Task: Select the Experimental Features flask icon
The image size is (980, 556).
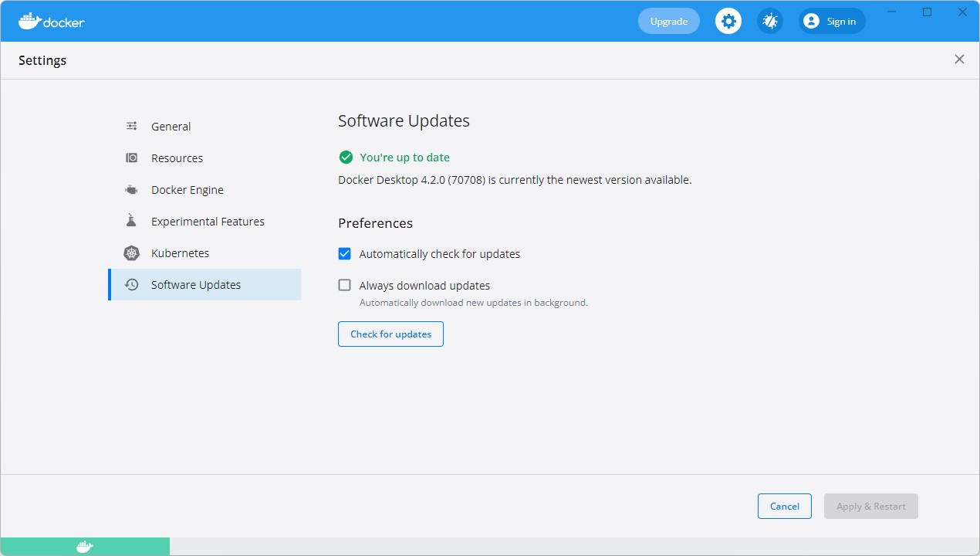Action: click(x=130, y=221)
